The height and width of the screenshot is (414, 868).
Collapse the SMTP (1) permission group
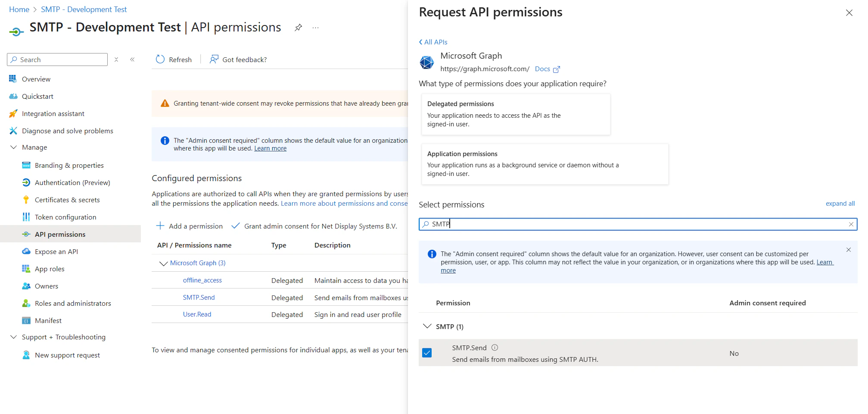[x=427, y=326]
